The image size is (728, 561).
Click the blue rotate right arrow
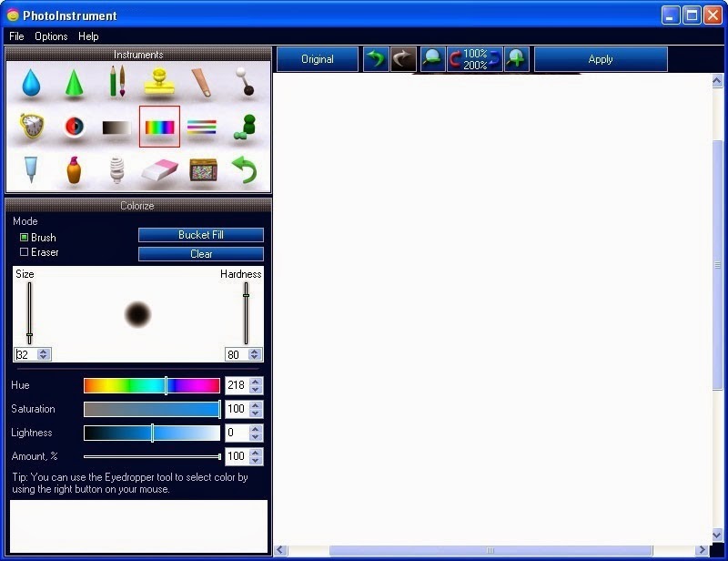click(x=495, y=59)
